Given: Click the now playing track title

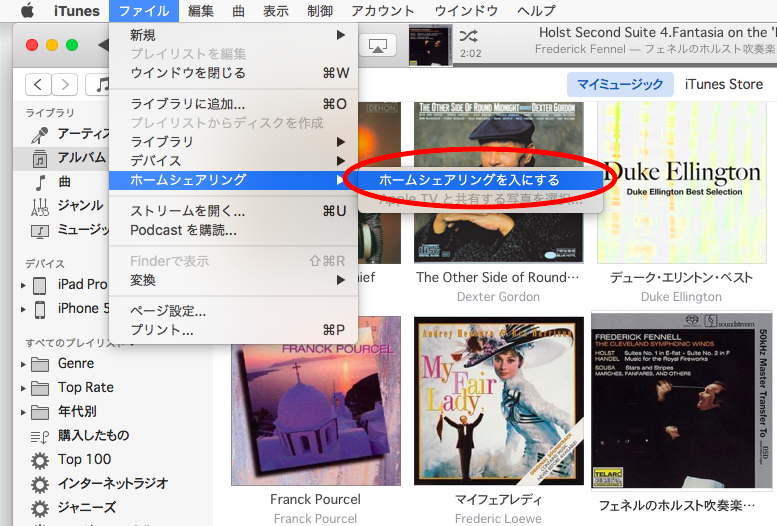Looking at the screenshot, I should pyautogui.click(x=658, y=33).
